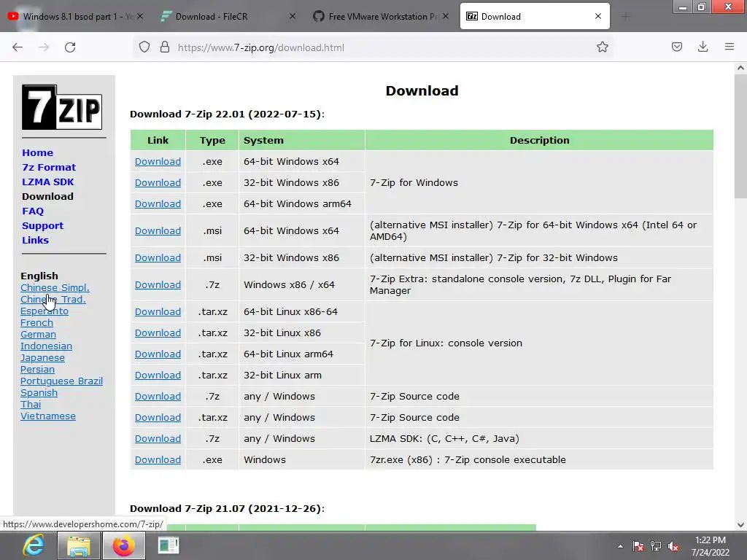
Task: Switch language to Vietnamese
Action: pos(47,416)
